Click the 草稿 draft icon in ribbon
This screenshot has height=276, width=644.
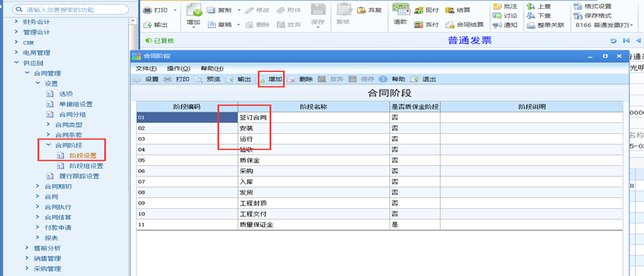211,25
